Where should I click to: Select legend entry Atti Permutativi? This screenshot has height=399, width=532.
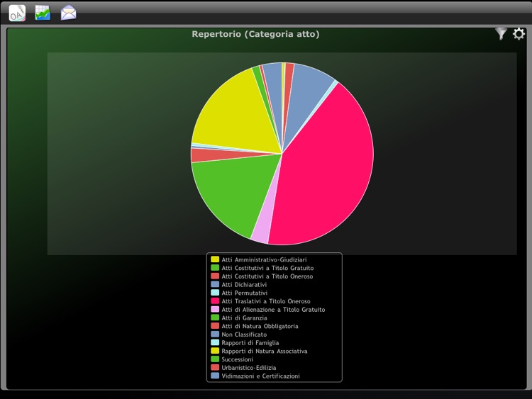coord(245,293)
